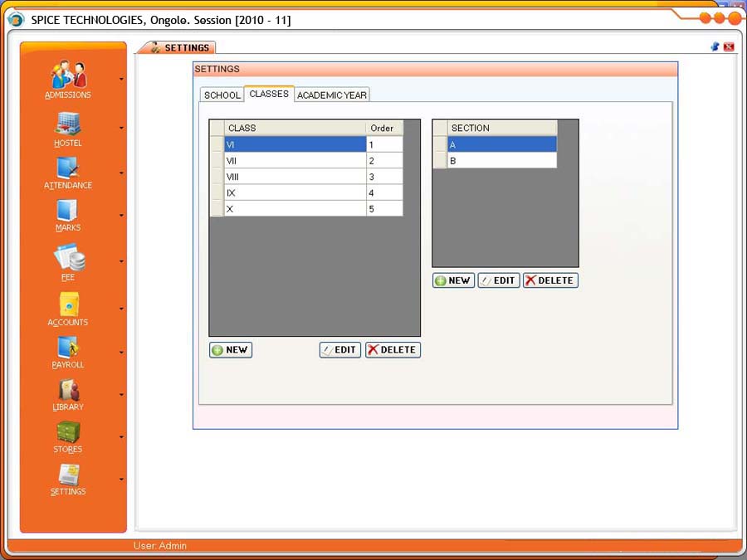Open the Admissions module icon
The width and height of the screenshot is (747, 560).
tap(69, 75)
